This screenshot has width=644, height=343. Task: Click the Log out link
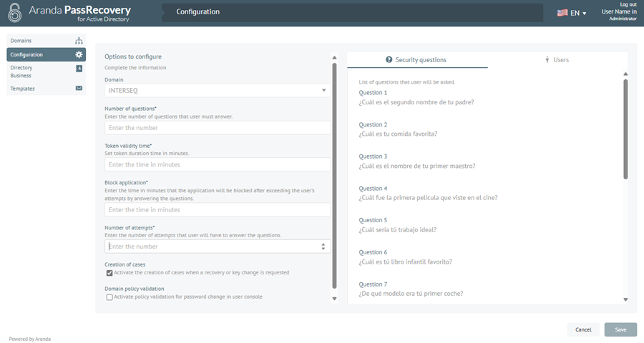tap(628, 4)
